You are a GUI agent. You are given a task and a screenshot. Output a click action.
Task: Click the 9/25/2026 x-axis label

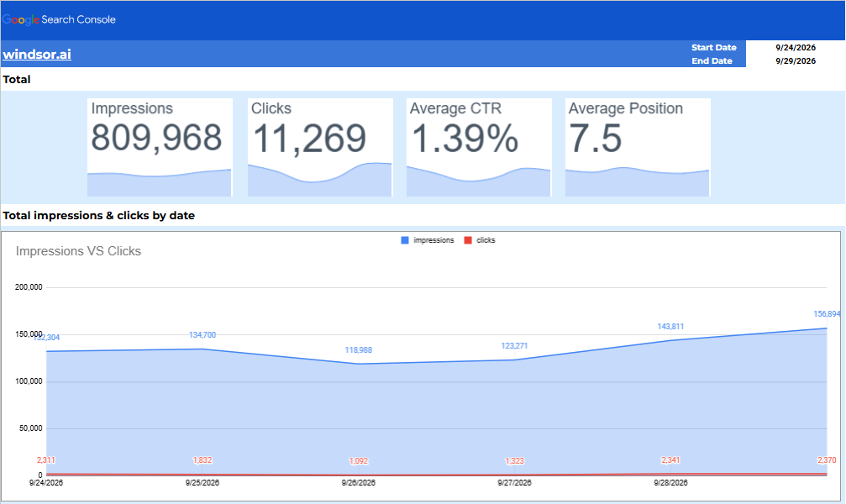[202, 483]
